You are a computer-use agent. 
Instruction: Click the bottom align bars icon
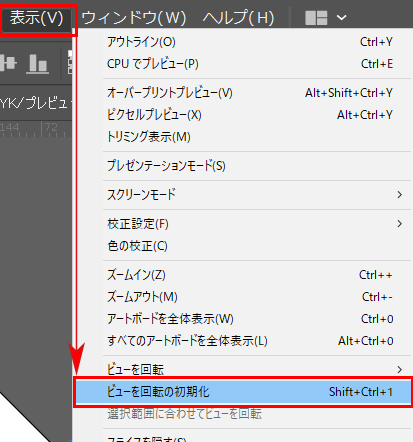coord(37,63)
